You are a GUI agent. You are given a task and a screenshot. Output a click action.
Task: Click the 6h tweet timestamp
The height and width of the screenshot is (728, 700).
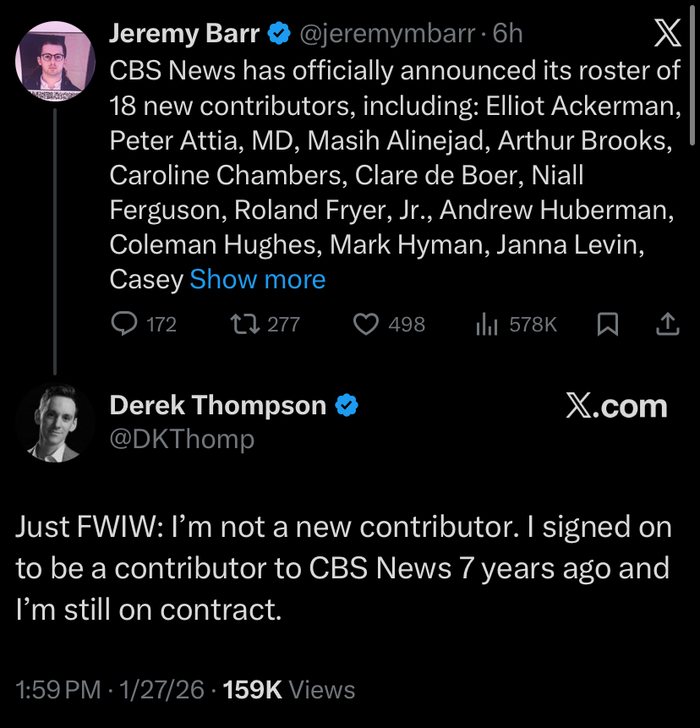[x=507, y=33]
